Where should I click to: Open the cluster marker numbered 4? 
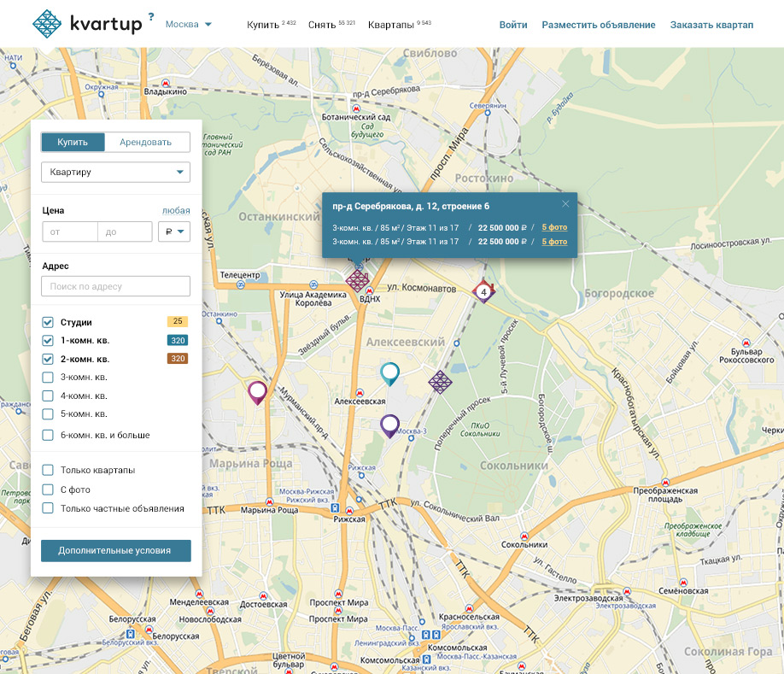click(483, 291)
